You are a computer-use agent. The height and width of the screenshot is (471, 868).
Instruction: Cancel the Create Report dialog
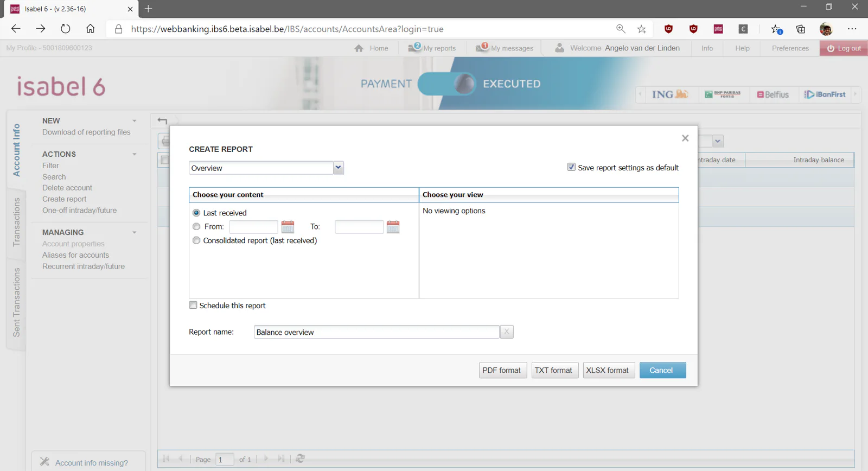(x=662, y=370)
